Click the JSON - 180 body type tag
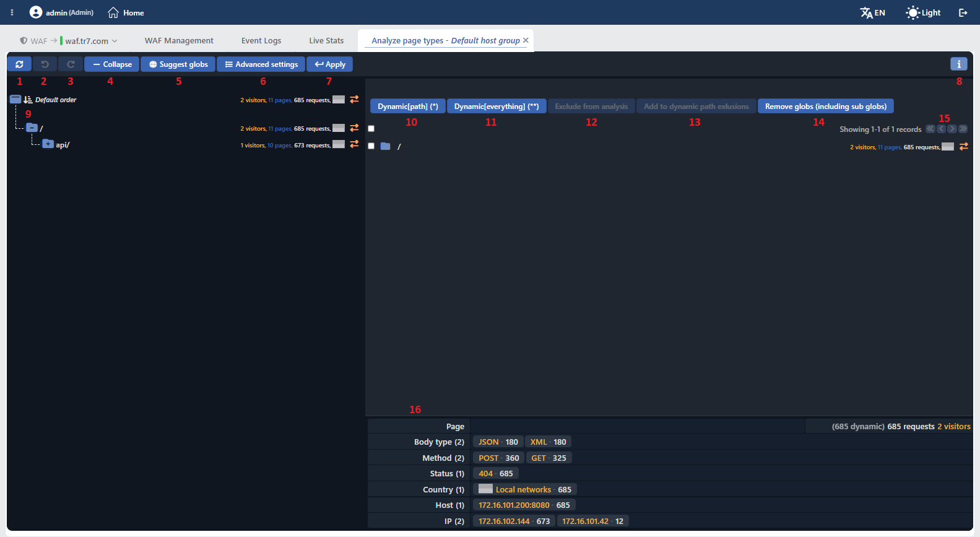The width and height of the screenshot is (980, 537). click(498, 442)
